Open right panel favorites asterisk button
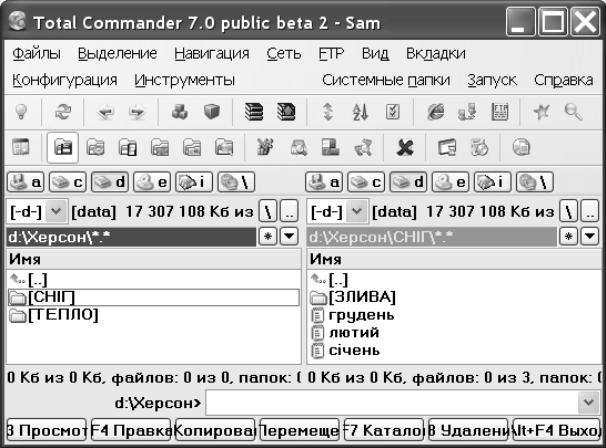606x448 pixels. (568, 237)
